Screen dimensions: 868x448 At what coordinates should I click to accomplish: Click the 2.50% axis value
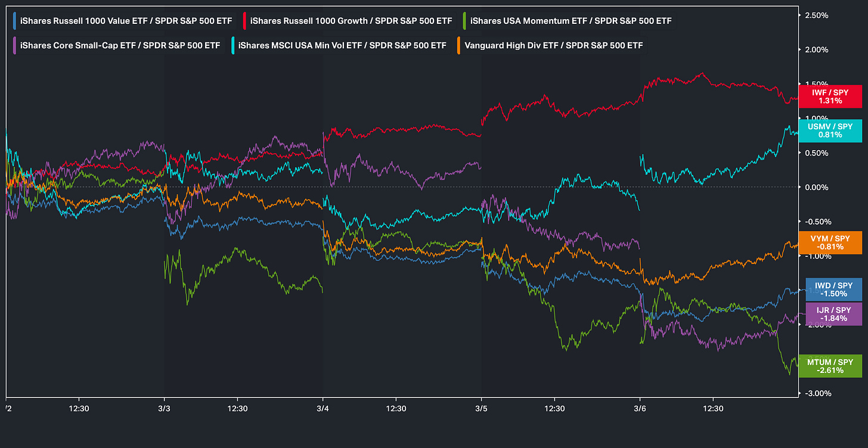(x=816, y=15)
